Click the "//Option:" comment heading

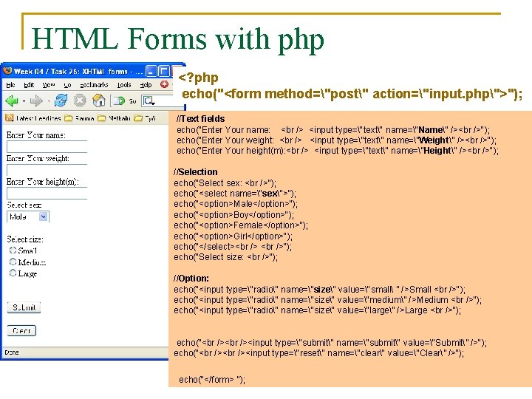[191, 279]
